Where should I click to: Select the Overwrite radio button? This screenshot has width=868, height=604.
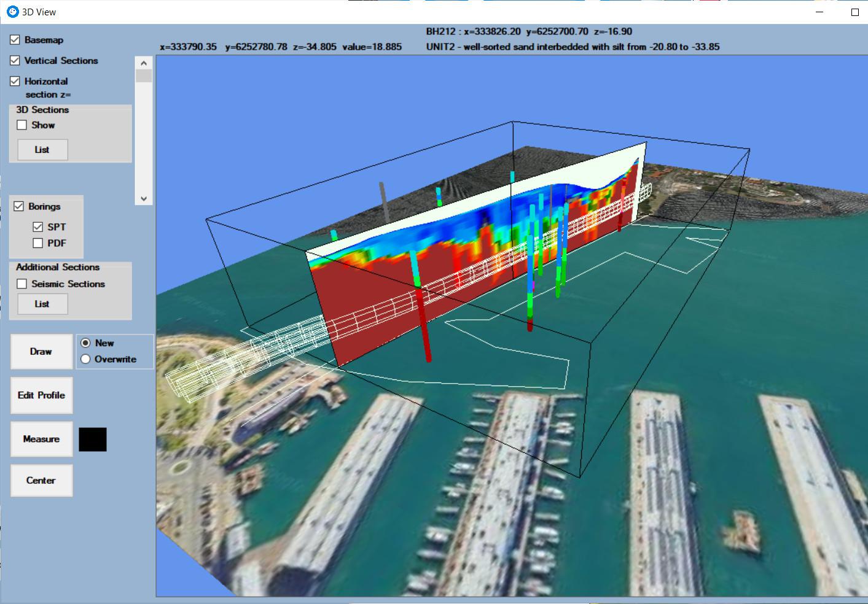[85, 360]
